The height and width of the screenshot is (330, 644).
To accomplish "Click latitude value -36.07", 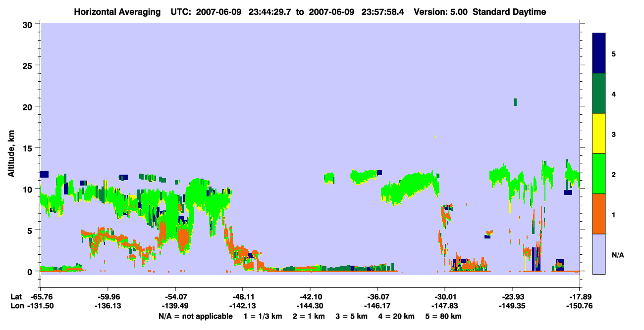I will (x=377, y=297).
